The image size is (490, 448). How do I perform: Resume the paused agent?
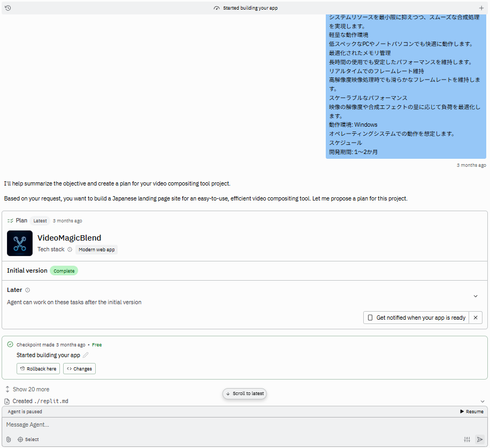[x=471, y=412]
